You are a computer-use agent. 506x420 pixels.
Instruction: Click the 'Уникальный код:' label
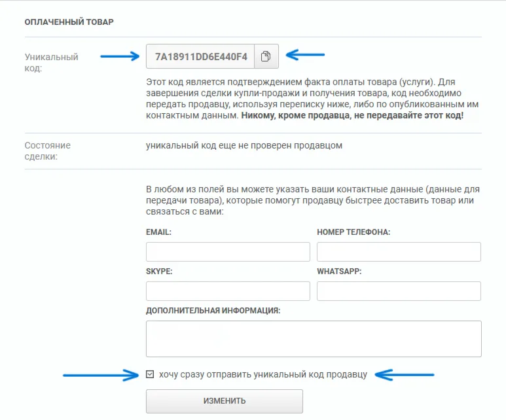[51, 63]
